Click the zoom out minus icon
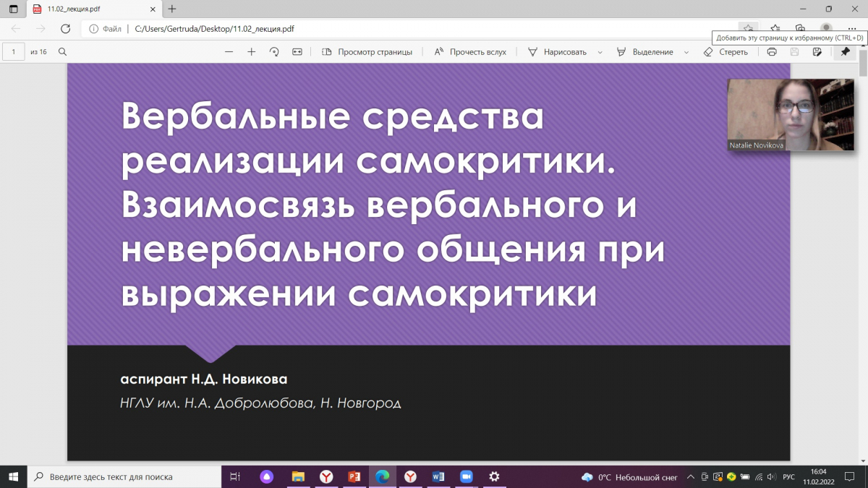868x488 pixels. click(229, 52)
